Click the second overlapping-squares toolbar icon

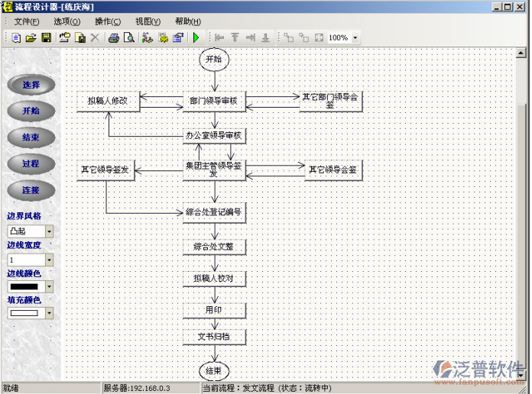(x=304, y=37)
